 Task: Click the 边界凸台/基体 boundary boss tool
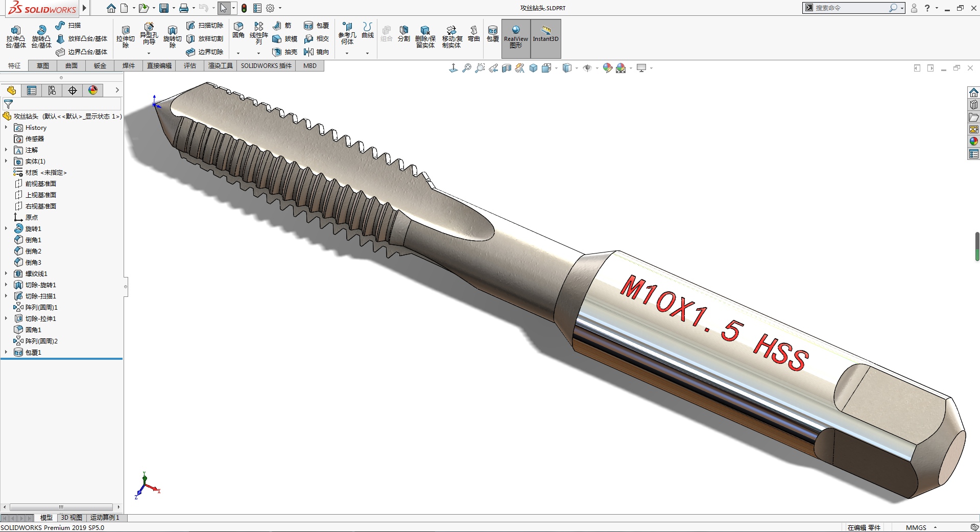(x=82, y=52)
